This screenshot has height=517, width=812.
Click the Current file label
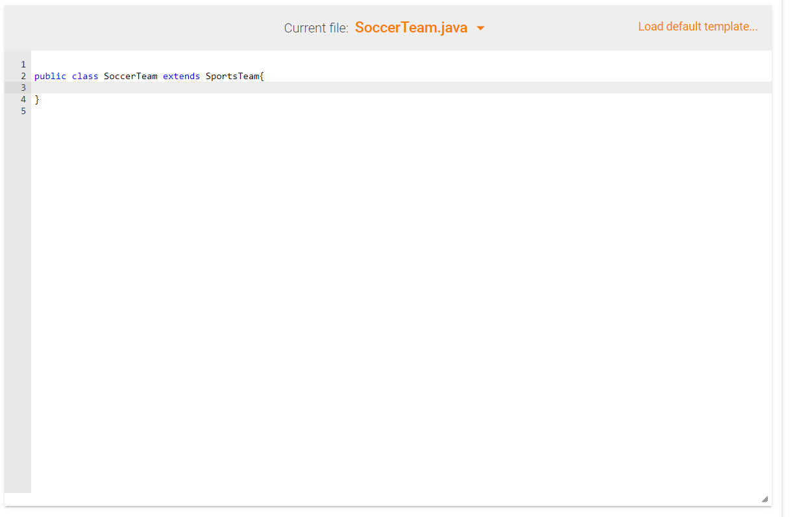[315, 28]
